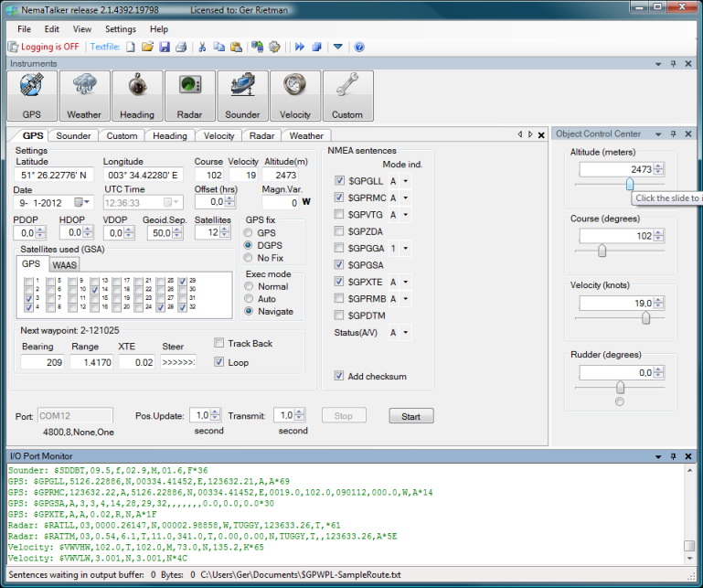703x588 pixels.
Task: Open the GPS instrument panel
Action: [x=32, y=96]
